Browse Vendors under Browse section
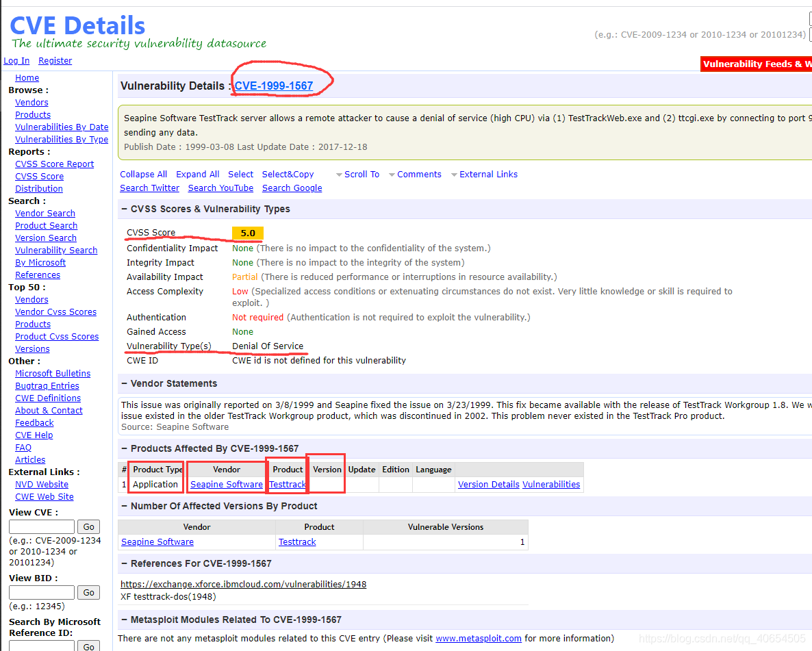 31,103
